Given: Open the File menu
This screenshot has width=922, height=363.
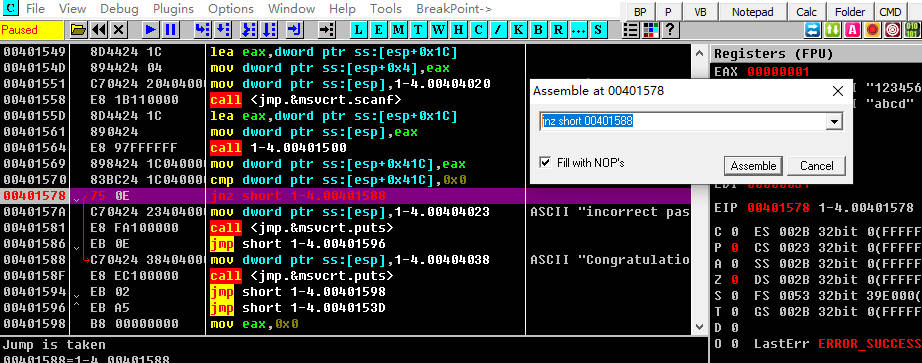Looking at the screenshot, I should pos(36,9).
